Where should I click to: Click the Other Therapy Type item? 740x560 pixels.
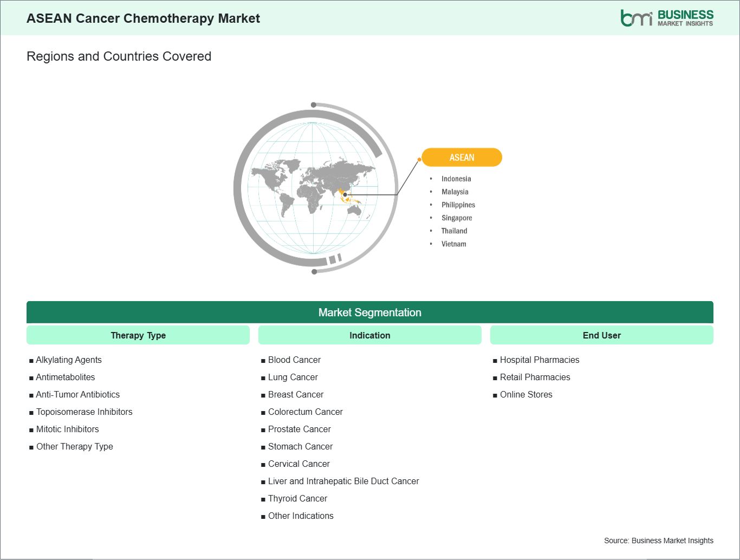point(74,446)
